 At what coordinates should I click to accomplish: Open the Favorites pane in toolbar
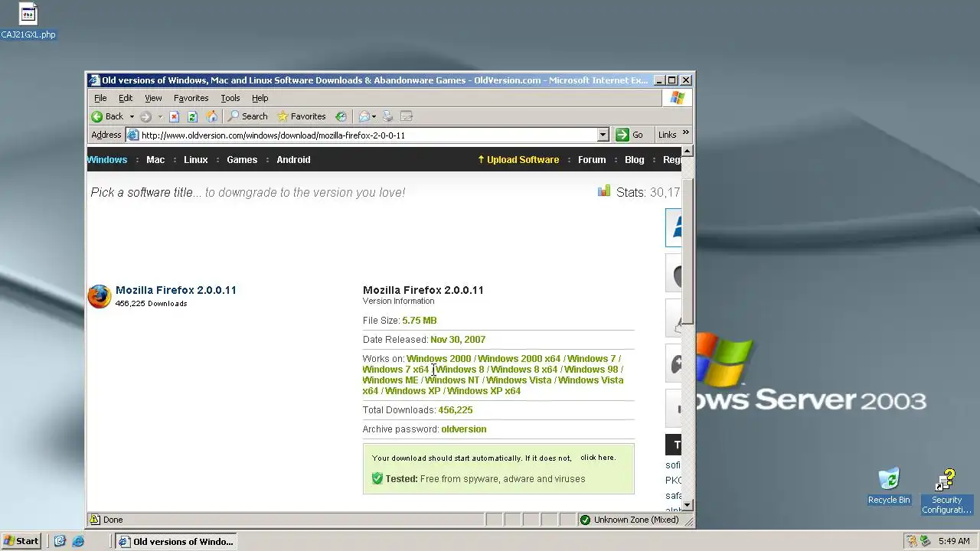click(x=302, y=116)
